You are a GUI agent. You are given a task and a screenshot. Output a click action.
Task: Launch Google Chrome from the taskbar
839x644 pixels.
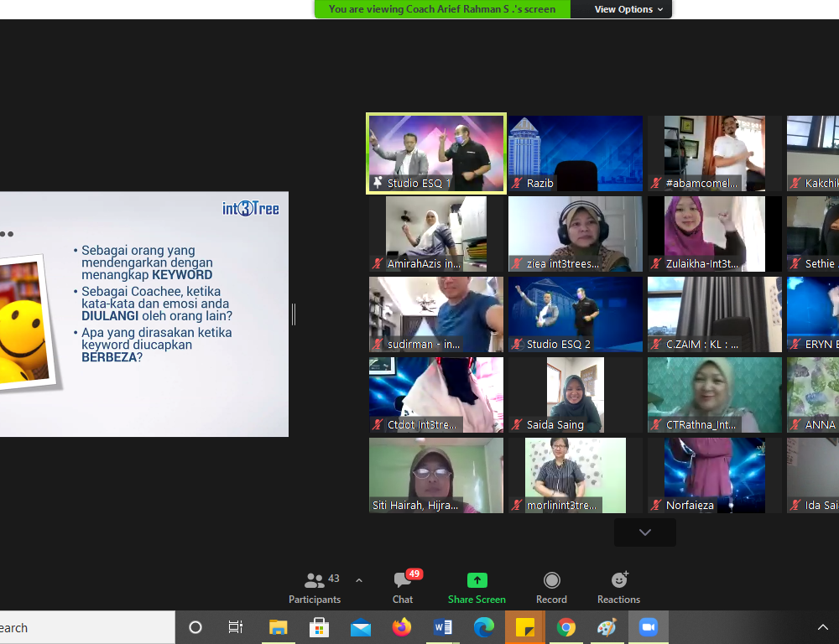pyautogui.click(x=566, y=627)
